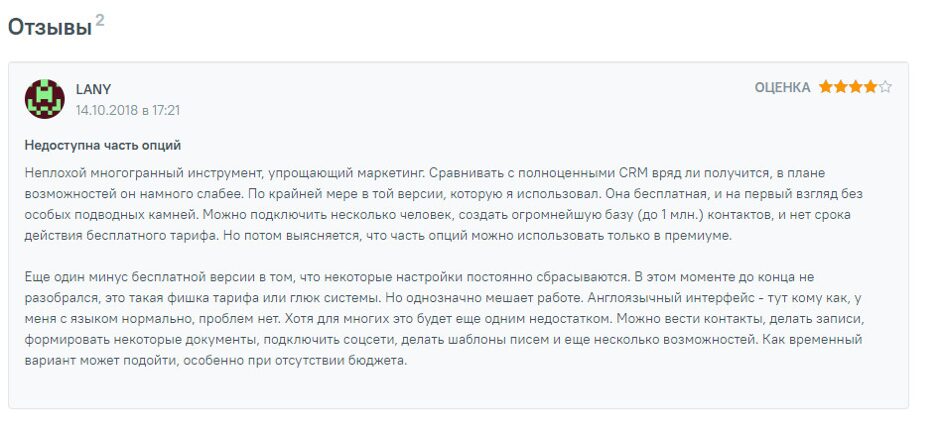Click the "Отзывы" section heading
Viewport: 939px width, 424px height.
[x=50, y=28]
